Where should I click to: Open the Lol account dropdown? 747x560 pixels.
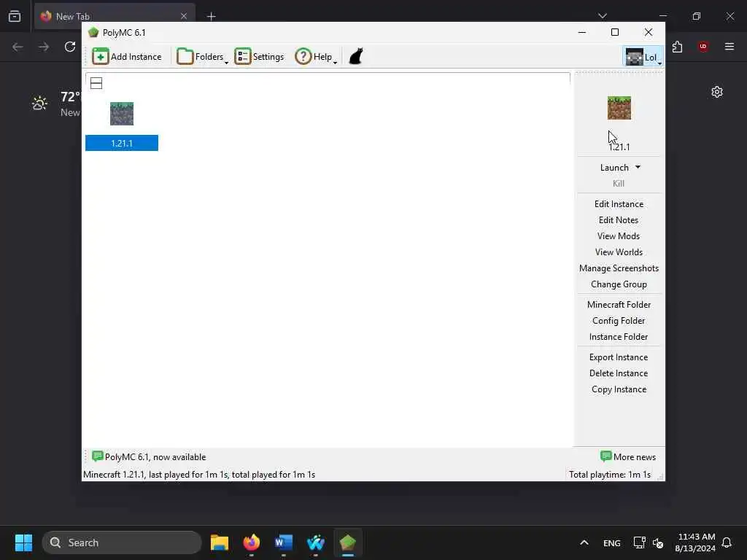[x=643, y=57]
